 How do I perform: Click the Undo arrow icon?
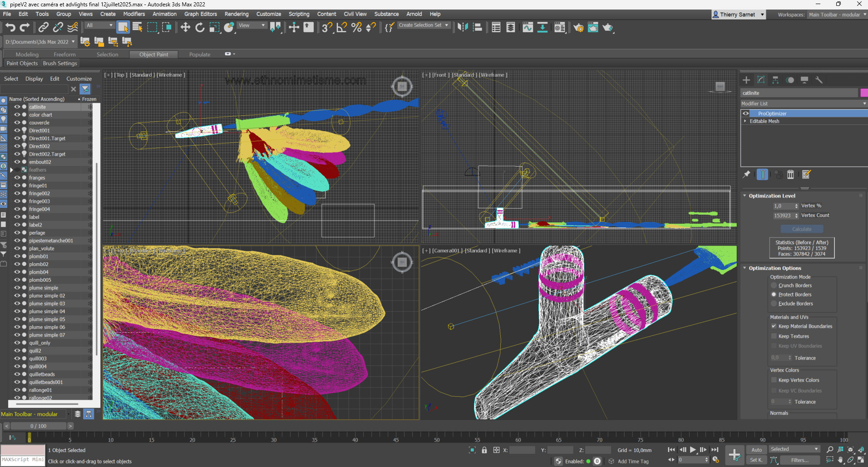coord(10,28)
